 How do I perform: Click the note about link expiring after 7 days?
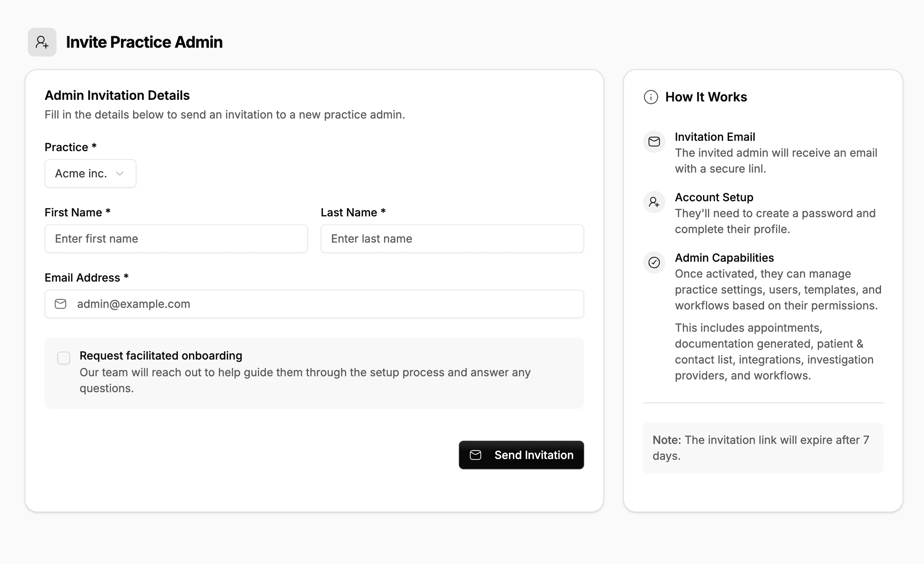coord(763,448)
